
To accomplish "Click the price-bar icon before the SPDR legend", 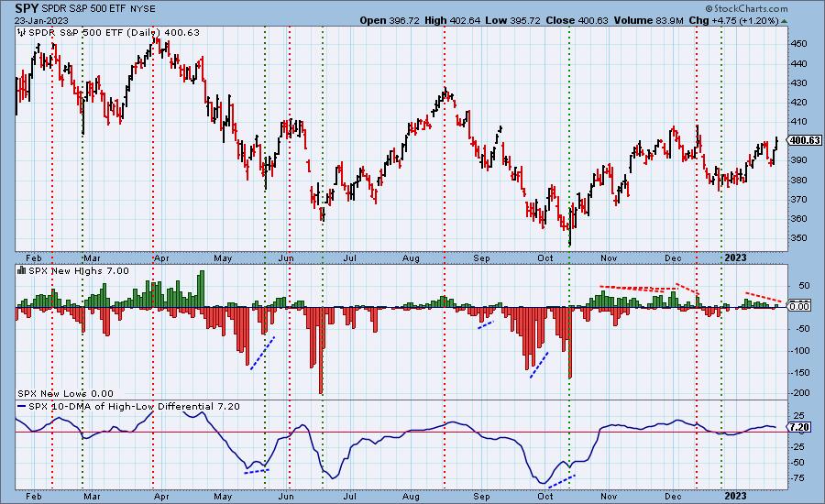I will [22, 33].
